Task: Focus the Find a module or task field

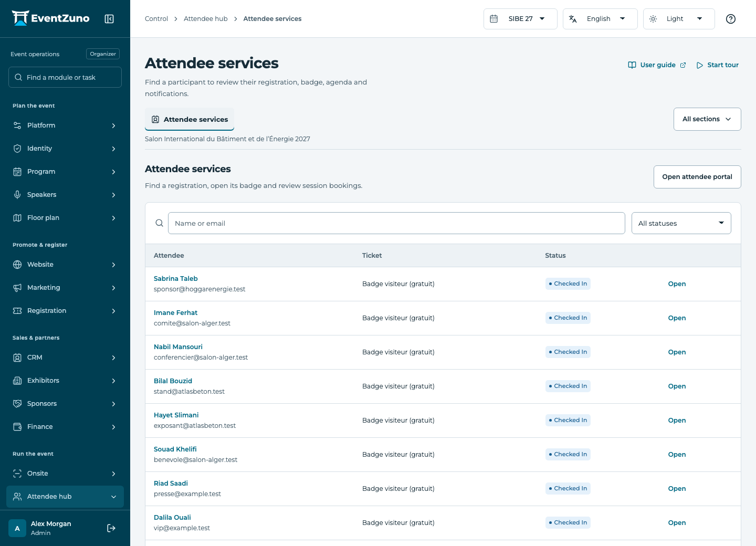Action: [65, 77]
